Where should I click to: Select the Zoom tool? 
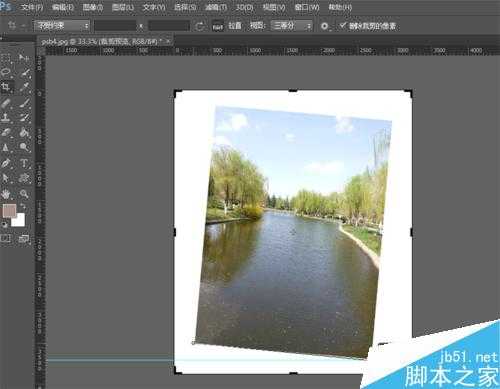point(24,194)
